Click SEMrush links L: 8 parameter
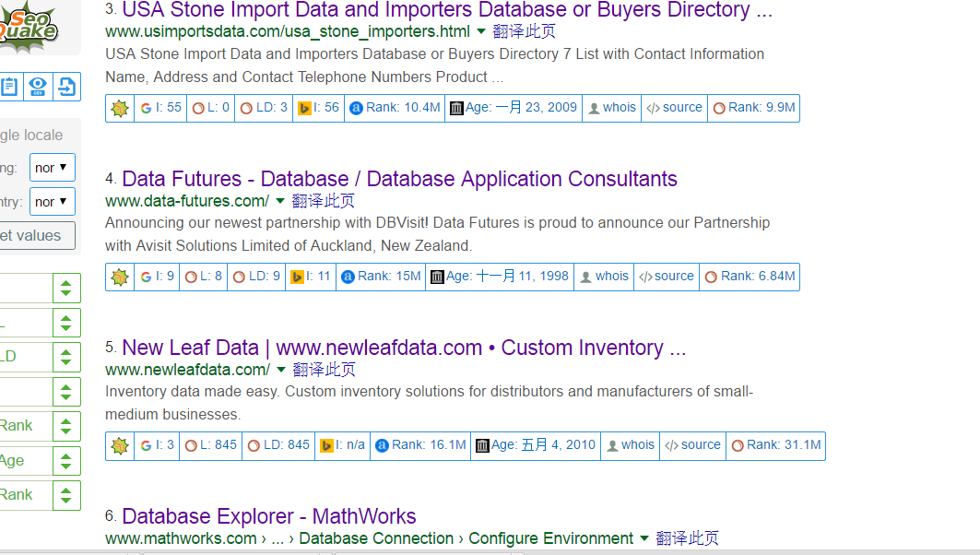980x555 pixels. tap(203, 277)
